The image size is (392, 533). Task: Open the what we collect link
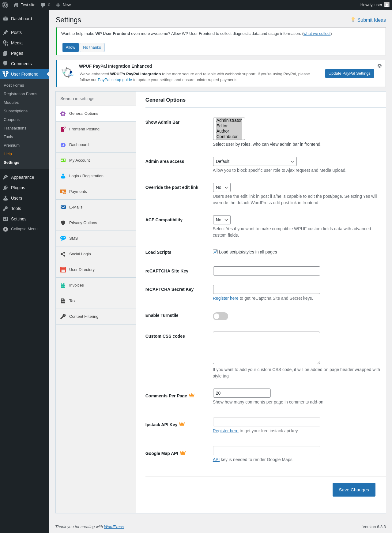(x=317, y=34)
